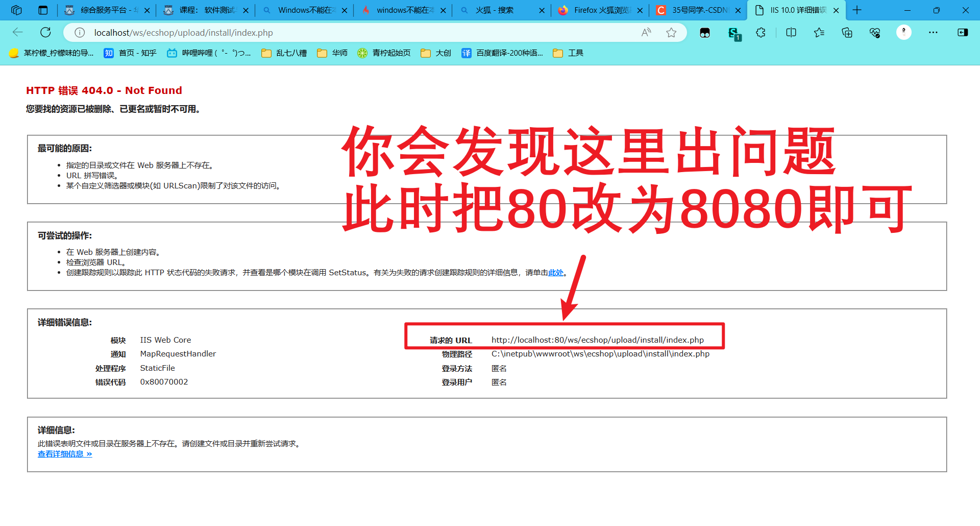The image size is (980, 526).
Task: Click the IIS Web Core module value
Action: tap(165, 340)
